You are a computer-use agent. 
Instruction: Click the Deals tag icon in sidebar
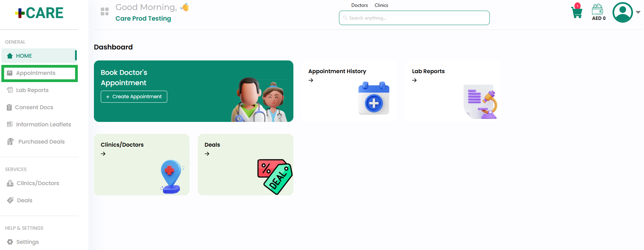pyautogui.click(x=10, y=200)
